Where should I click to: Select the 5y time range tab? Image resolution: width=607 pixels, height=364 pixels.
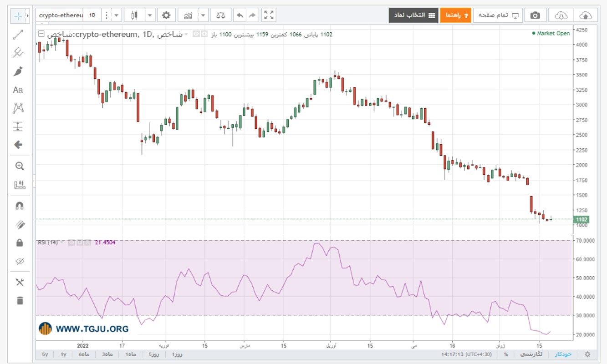[45, 354]
